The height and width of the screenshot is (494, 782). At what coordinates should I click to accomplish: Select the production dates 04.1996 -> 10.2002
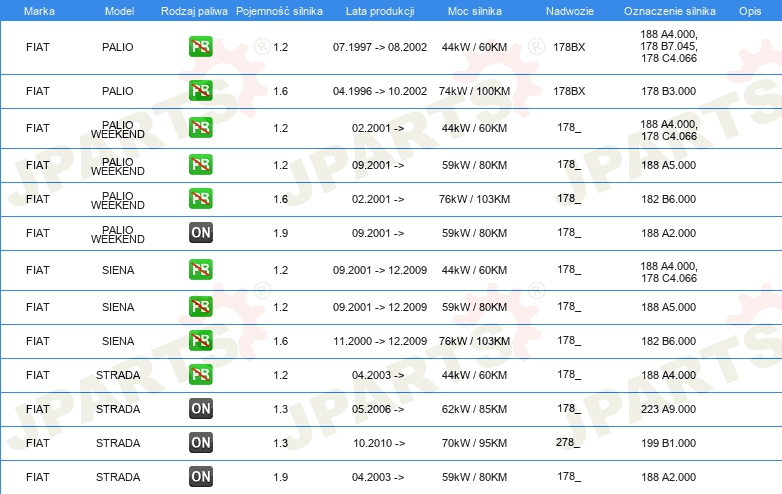coord(380,91)
